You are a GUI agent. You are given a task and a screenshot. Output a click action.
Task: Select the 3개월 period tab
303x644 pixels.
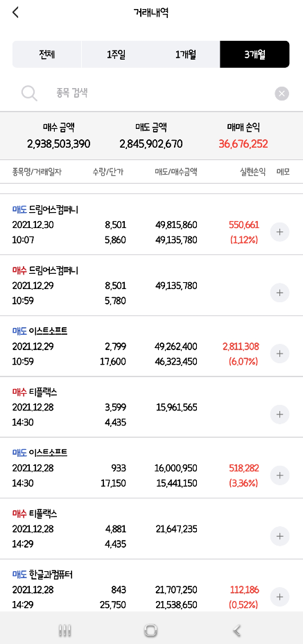click(x=254, y=54)
